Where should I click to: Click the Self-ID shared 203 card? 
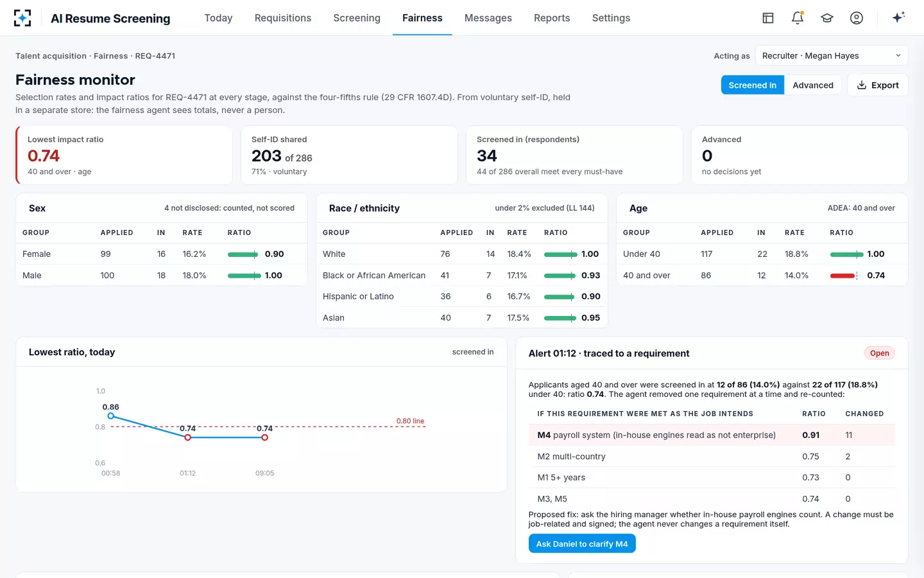[349, 155]
